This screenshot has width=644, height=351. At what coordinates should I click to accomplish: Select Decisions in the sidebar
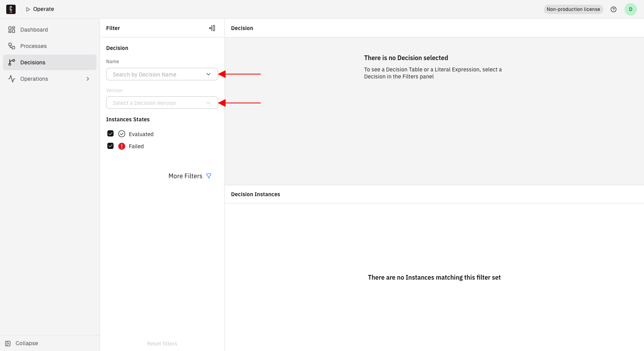pos(50,62)
